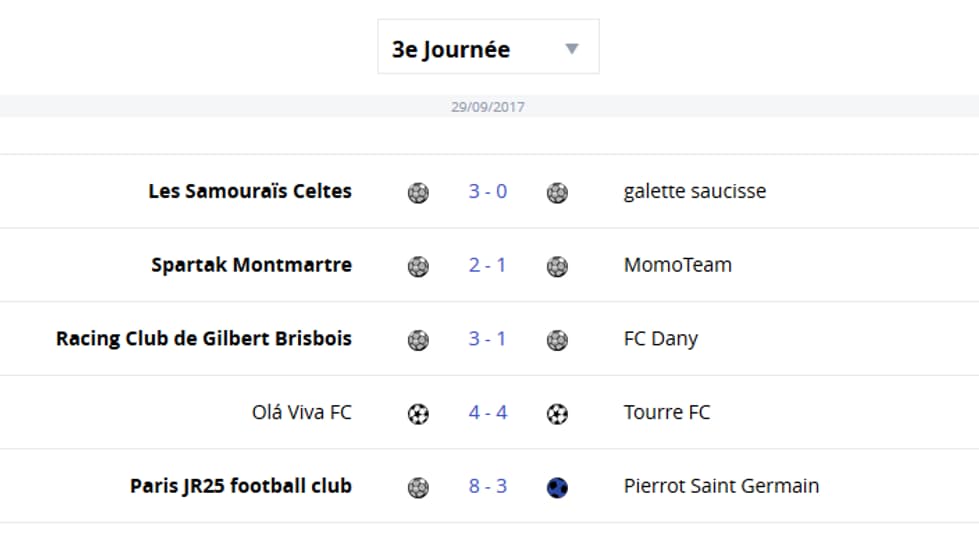This screenshot has height=551, width=979.
Task: Click MomoTeam team badge icon
Action: pyautogui.click(x=557, y=266)
